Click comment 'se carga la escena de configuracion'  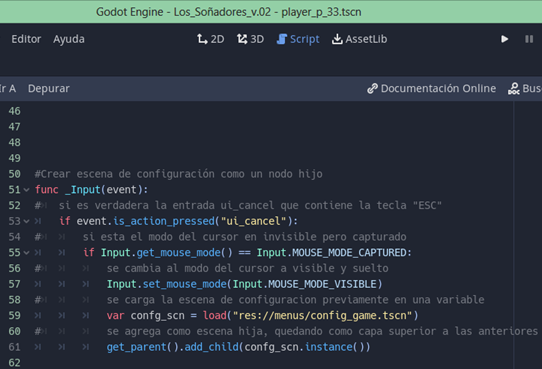(x=212, y=300)
